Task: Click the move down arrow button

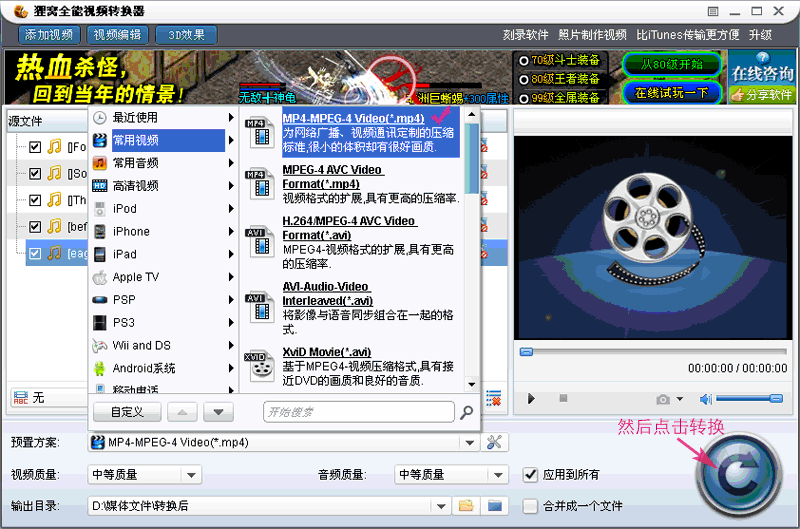Action: click(218, 412)
